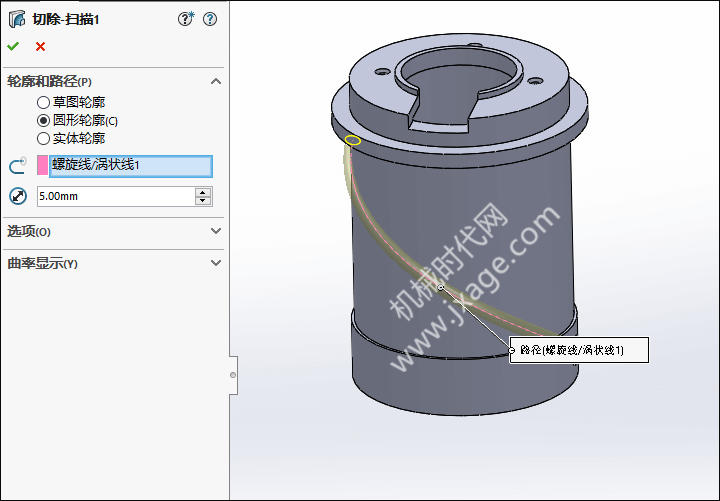Increase diameter with the up spinner arrow
The image size is (720, 501).
(203, 191)
